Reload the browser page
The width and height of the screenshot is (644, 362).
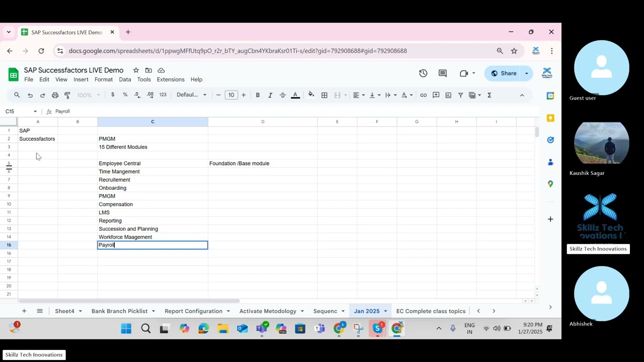41,51
